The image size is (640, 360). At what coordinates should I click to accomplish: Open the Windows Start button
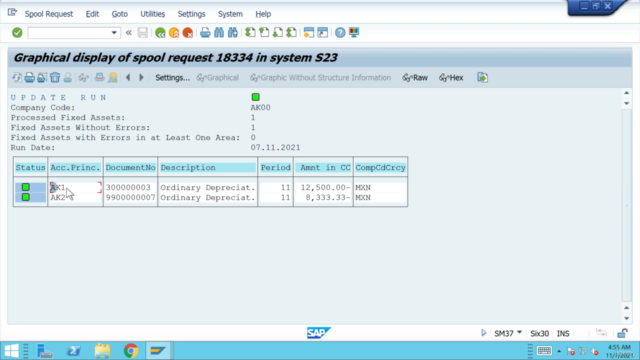click(x=11, y=351)
